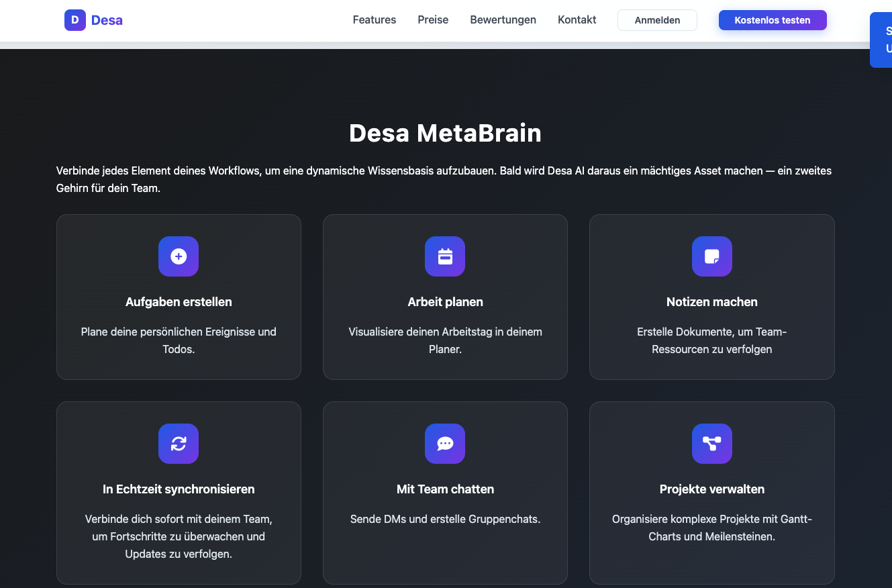
Task: Open the Bewertungen navigation link
Action: (503, 20)
